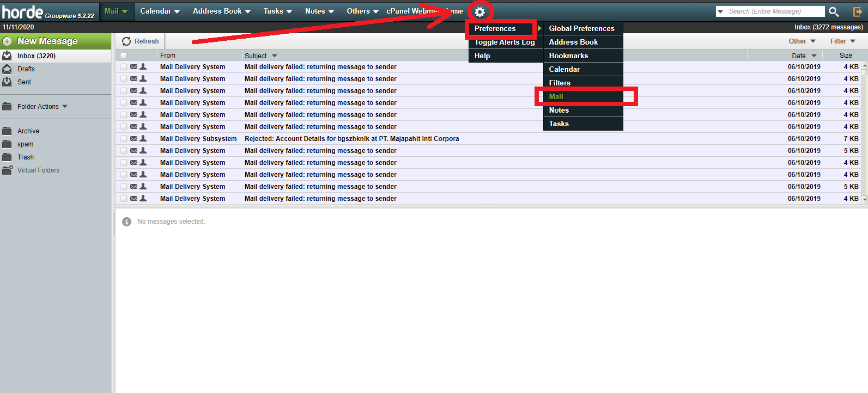Open the Other dropdown
The height and width of the screenshot is (393, 868).
pos(802,41)
